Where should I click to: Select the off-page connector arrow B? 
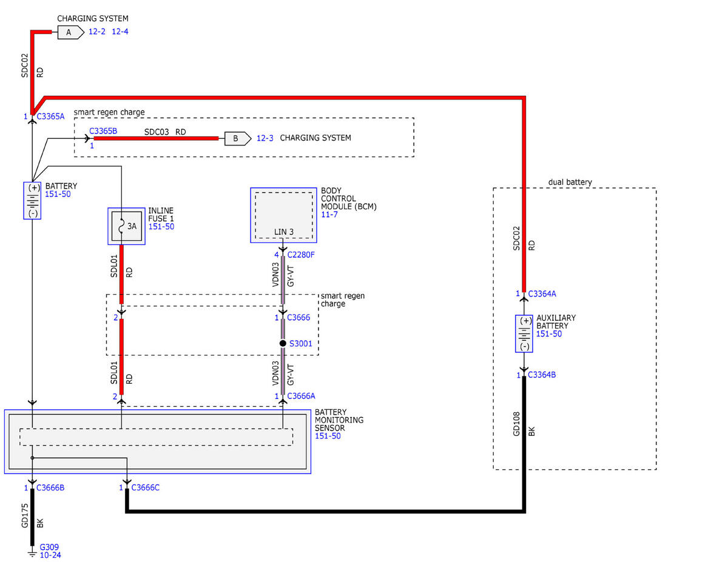(238, 138)
